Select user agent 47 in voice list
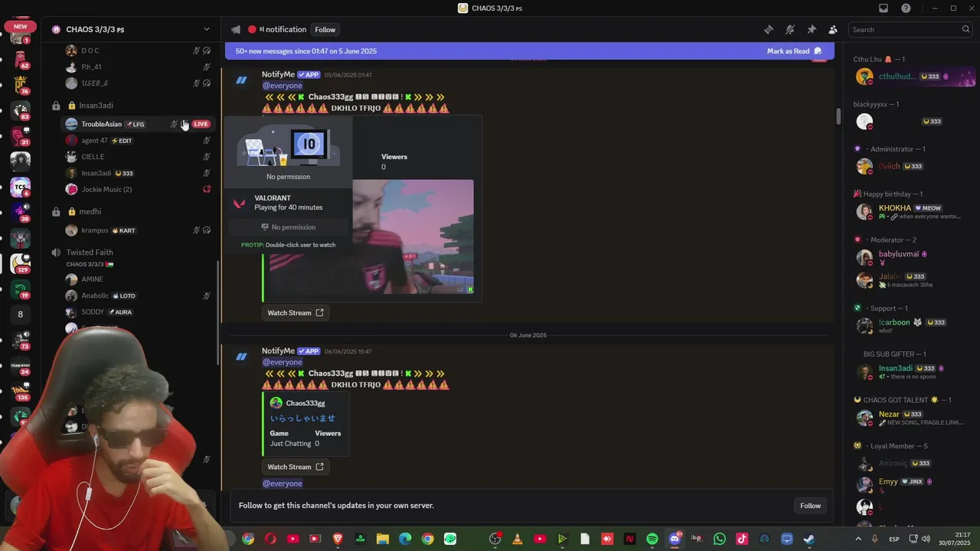The image size is (980, 551). 95,141
